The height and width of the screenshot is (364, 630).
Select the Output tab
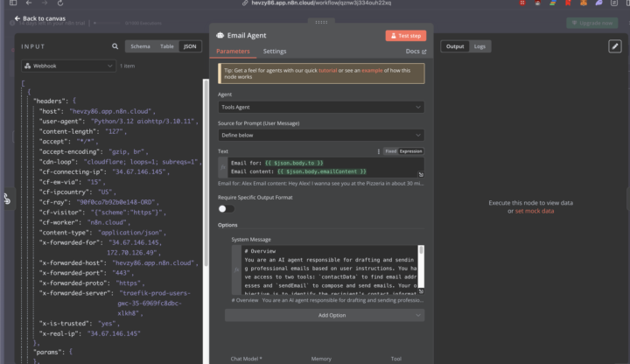(x=455, y=46)
